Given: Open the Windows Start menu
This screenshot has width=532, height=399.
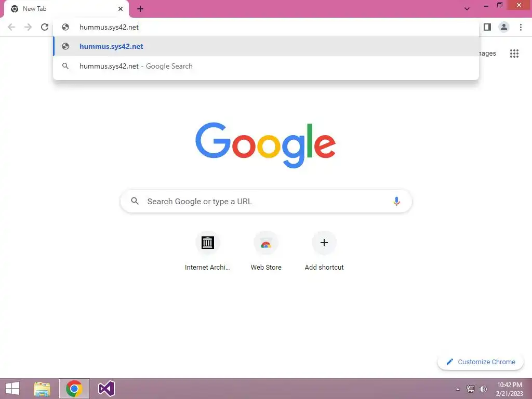Looking at the screenshot, I should (x=12, y=389).
